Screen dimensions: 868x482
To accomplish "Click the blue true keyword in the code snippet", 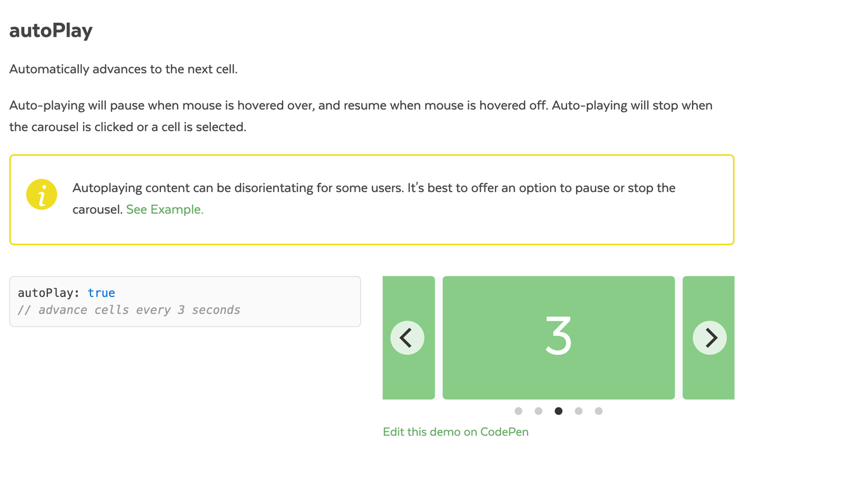I will [x=101, y=292].
